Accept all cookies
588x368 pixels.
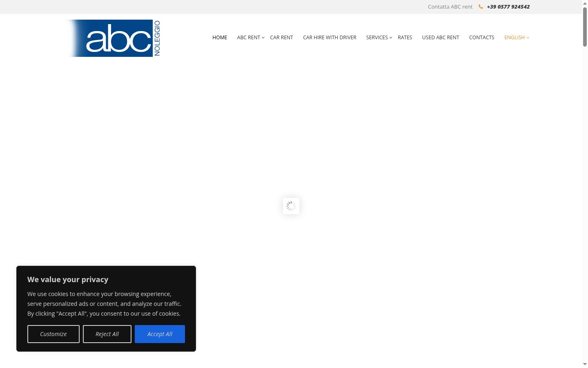[160, 334]
